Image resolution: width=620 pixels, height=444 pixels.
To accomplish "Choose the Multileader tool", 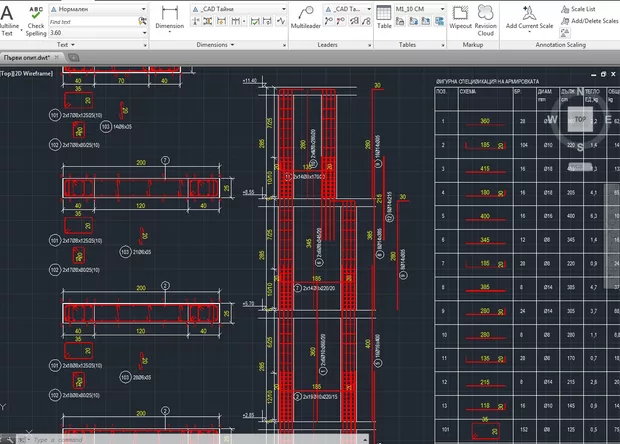I will [x=305, y=20].
